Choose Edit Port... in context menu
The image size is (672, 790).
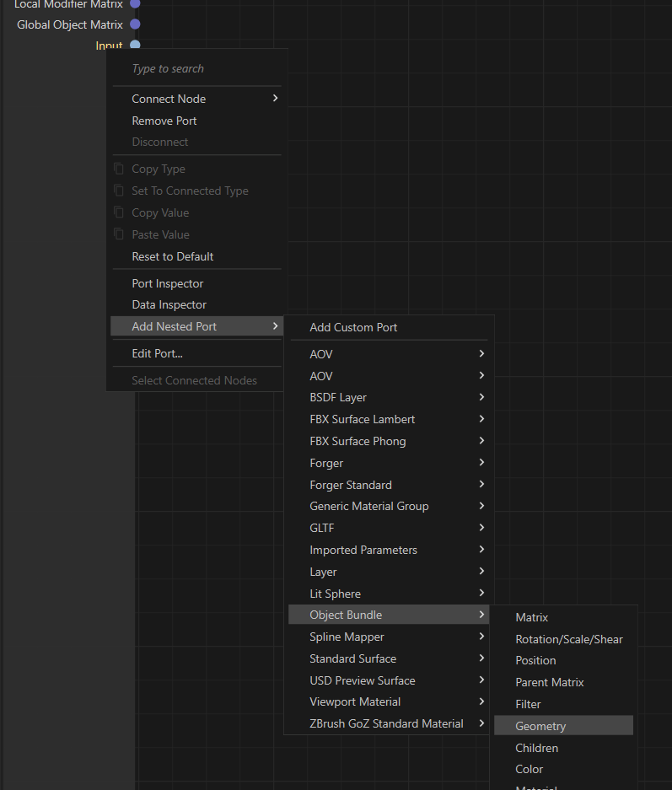pos(197,353)
